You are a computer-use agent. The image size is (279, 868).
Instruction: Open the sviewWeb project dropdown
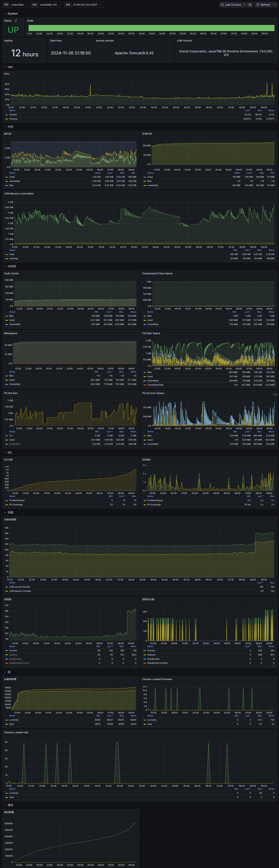[19, 5]
